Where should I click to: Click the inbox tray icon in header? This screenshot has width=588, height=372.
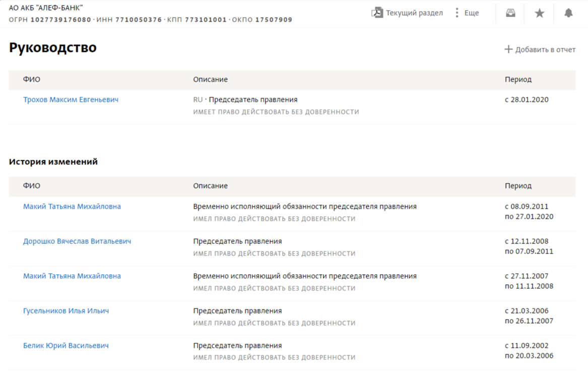pos(510,14)
